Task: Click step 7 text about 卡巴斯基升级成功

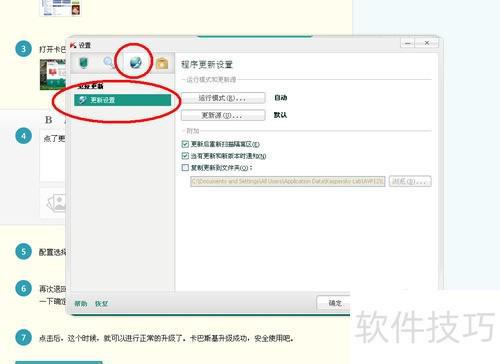Action: click(x=166, y=338)
